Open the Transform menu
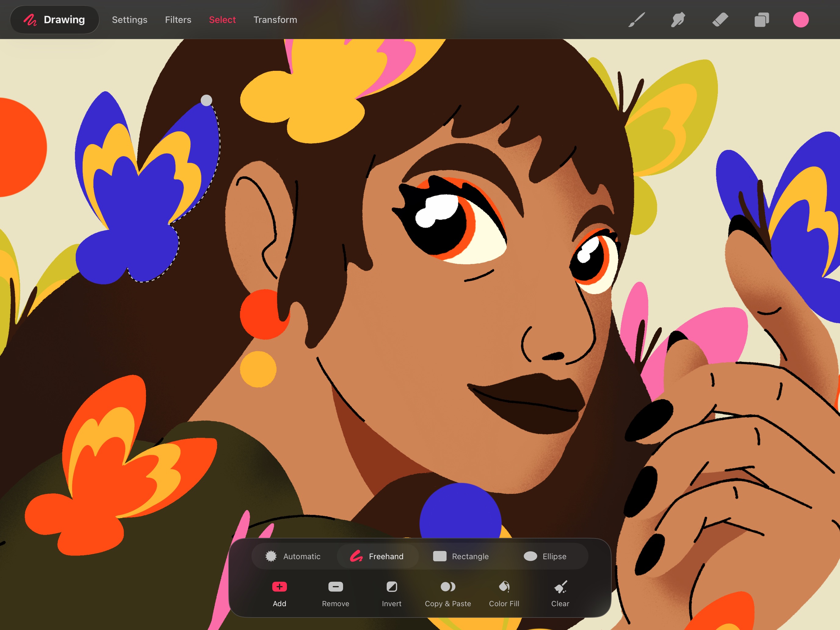840x630 pixels. tap(275, 20)
